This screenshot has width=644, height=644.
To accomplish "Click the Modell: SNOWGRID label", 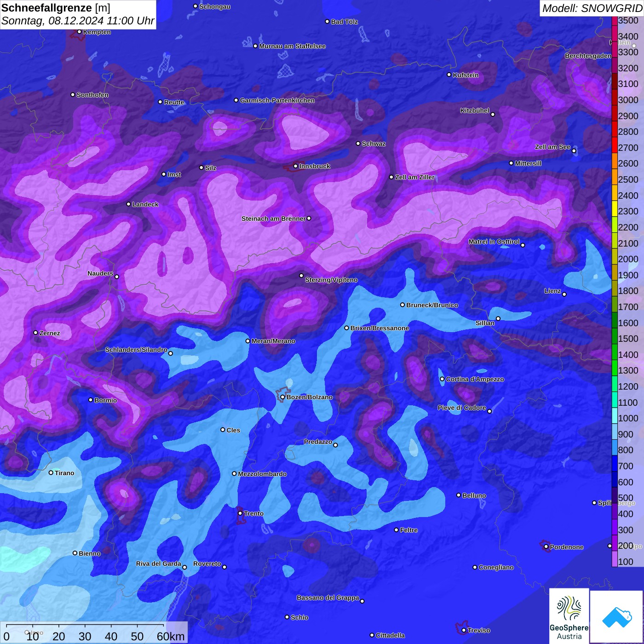I will tap(592, 8).
